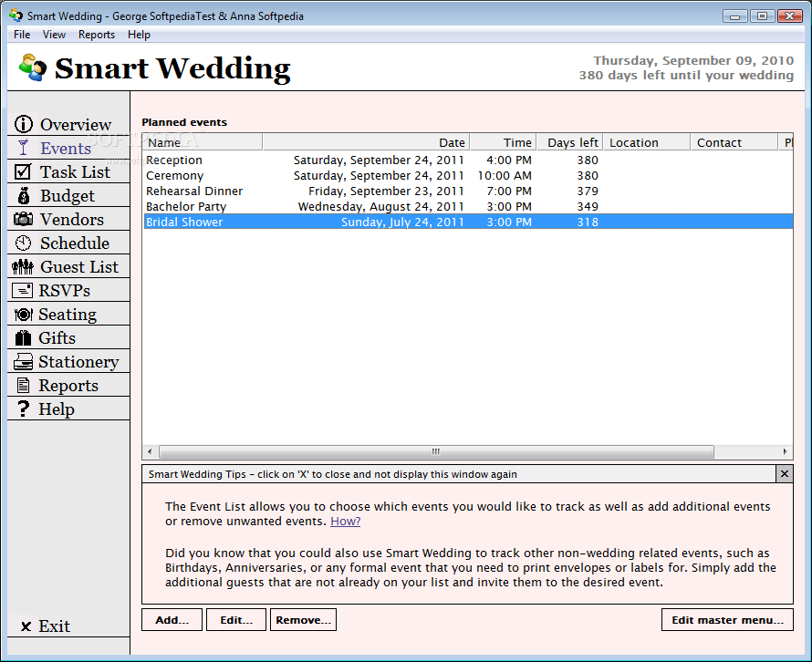Click the Guest List people icon
This screenshot has width=812, height=662.
[23, 267]
